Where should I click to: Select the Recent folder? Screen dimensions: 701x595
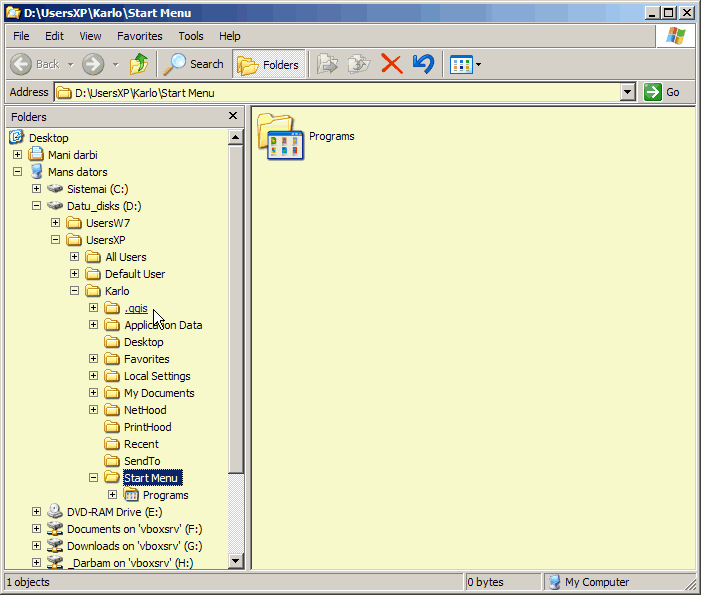(141, 444)
